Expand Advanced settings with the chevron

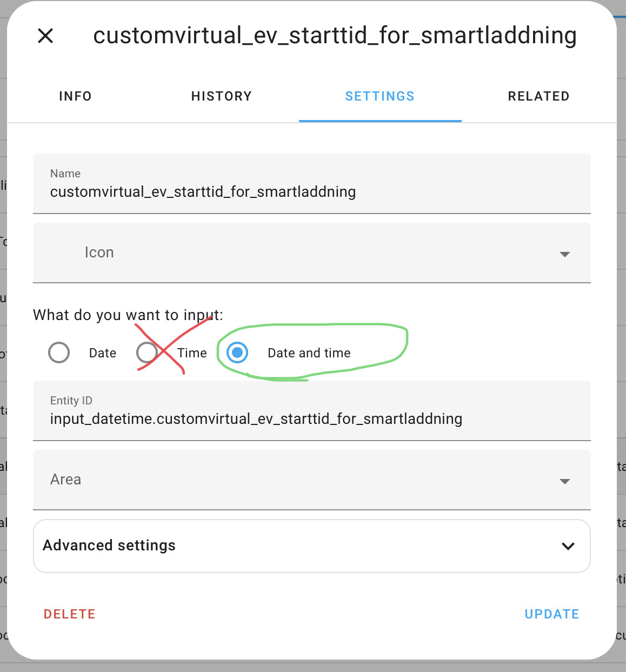[x=568, y=546]
